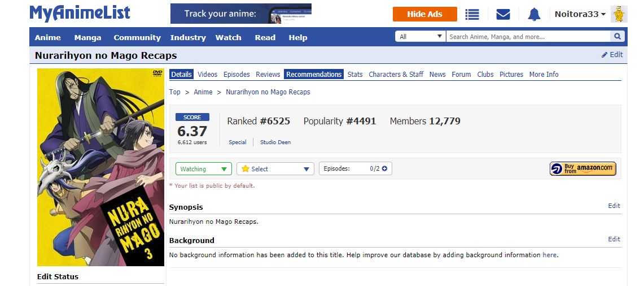The height and width of the screenshot is (286, 644).
Task: Open the list icon in header
Action: 472,15
